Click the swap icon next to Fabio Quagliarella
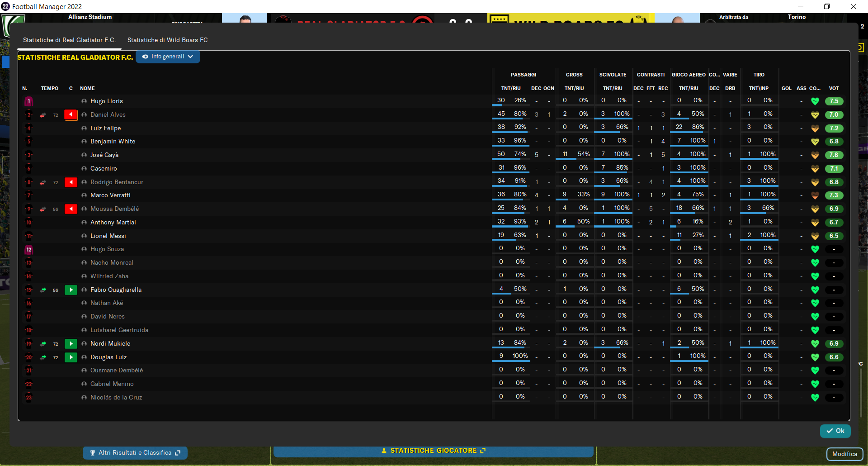This screenshot has height=466, width=868. (x=43, y=290)
